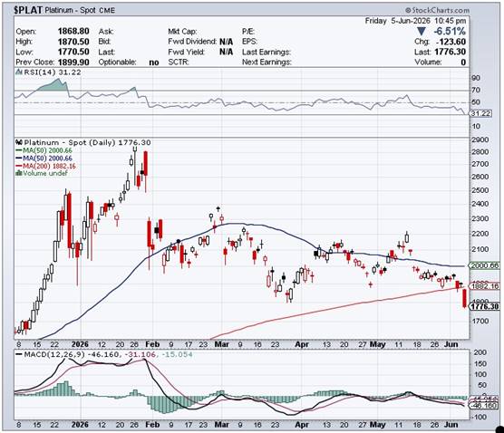The image size is (504, 433).
Task: Click the Platinum - Spot CME title text
Action: point(80,10)
